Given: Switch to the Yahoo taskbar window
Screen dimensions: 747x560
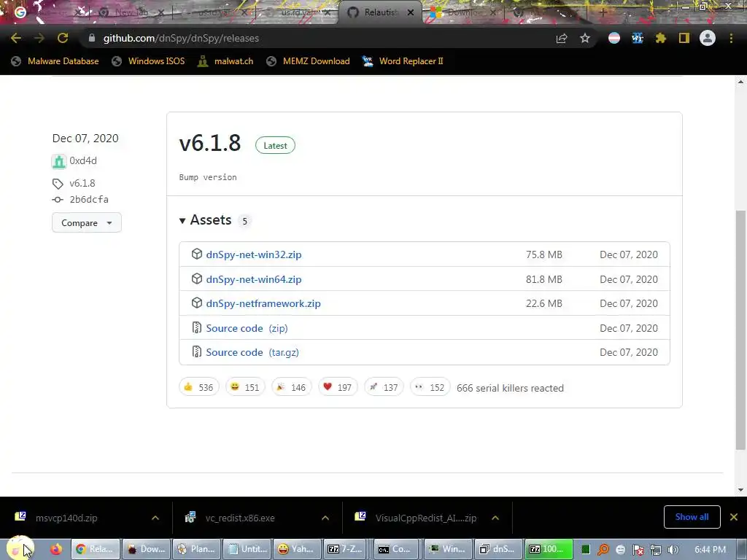Looking at the screenshot, I should pyautogui.click(x=296, y=549).
